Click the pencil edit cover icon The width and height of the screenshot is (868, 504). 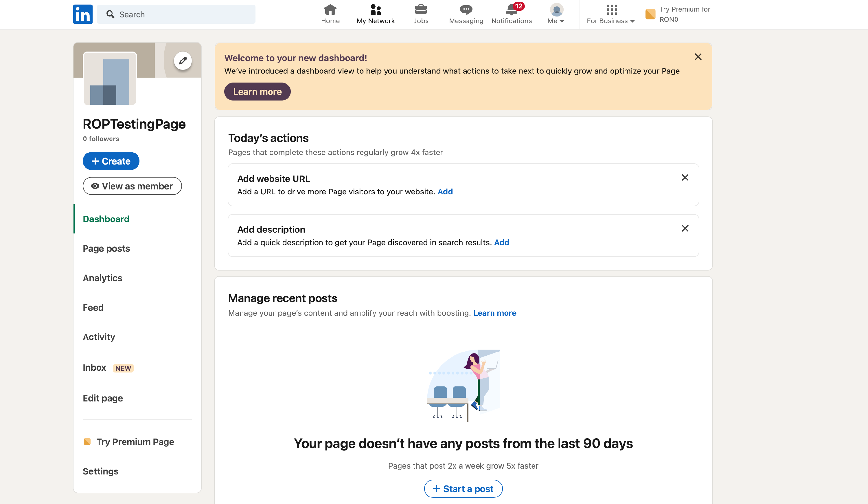tap(183, 61)
